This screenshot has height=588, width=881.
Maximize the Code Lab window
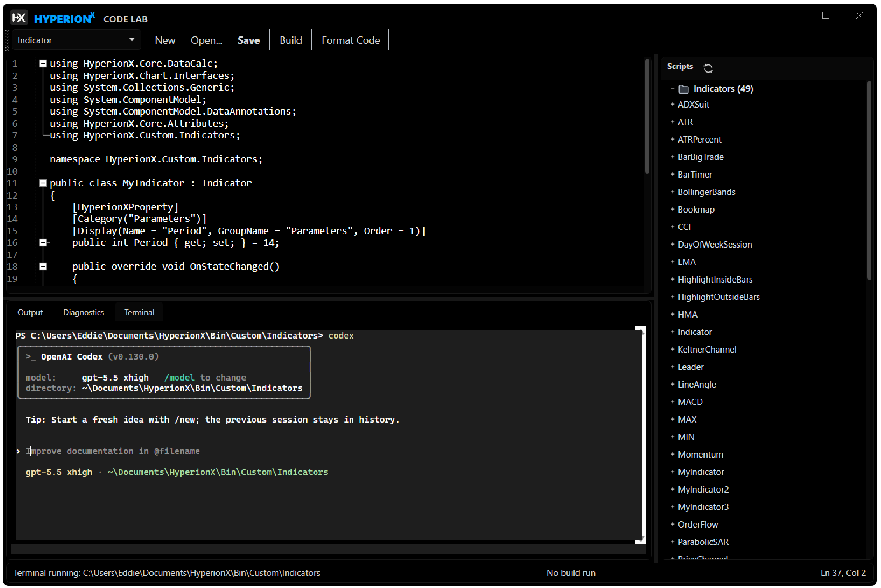825,15
